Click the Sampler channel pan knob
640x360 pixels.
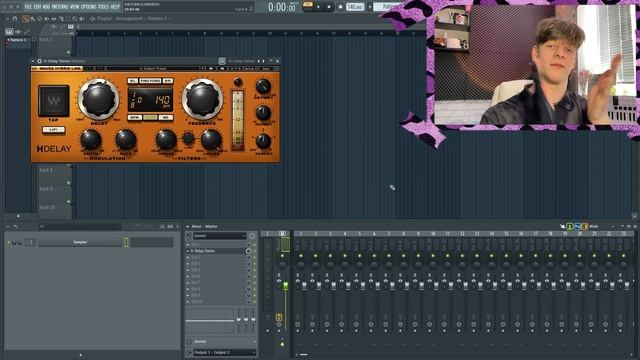(14, 242)
